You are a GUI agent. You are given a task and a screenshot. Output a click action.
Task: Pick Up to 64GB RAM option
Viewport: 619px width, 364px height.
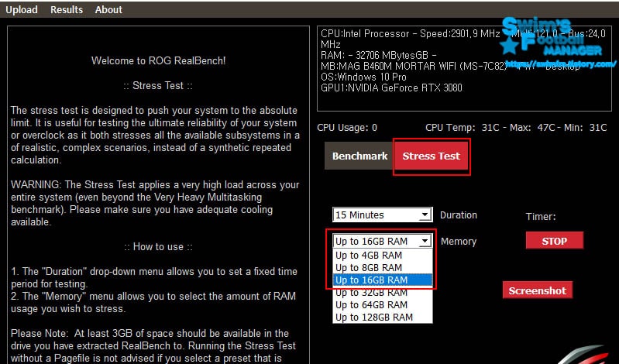383,305
